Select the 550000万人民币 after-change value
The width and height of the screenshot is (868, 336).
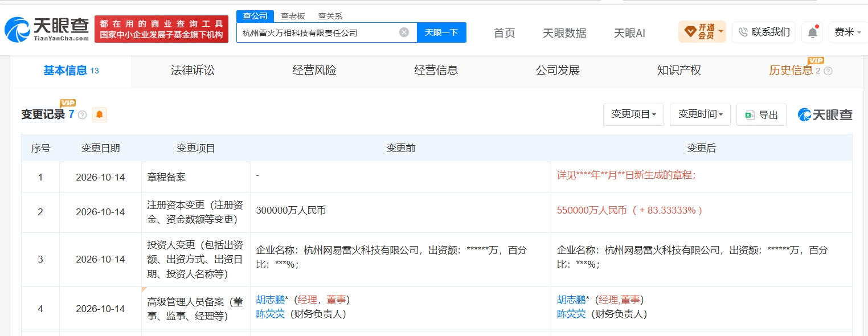pyautogui.click(x=630, y=211)
